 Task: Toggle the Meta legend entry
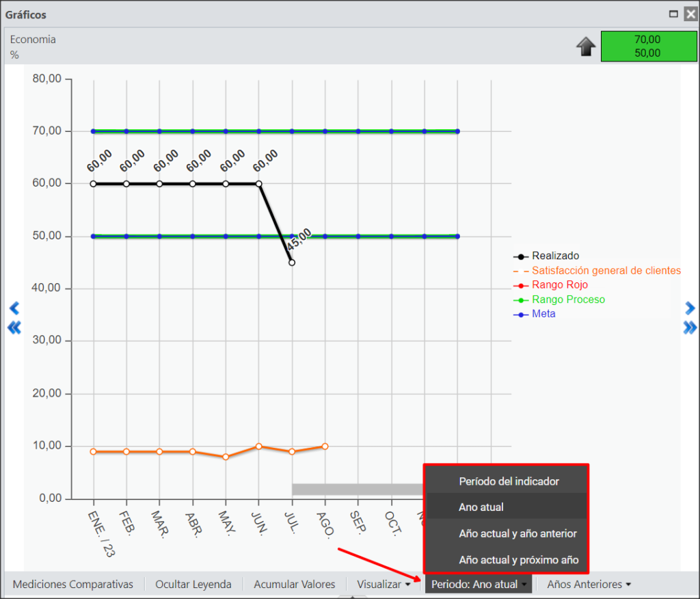[535, 314]
